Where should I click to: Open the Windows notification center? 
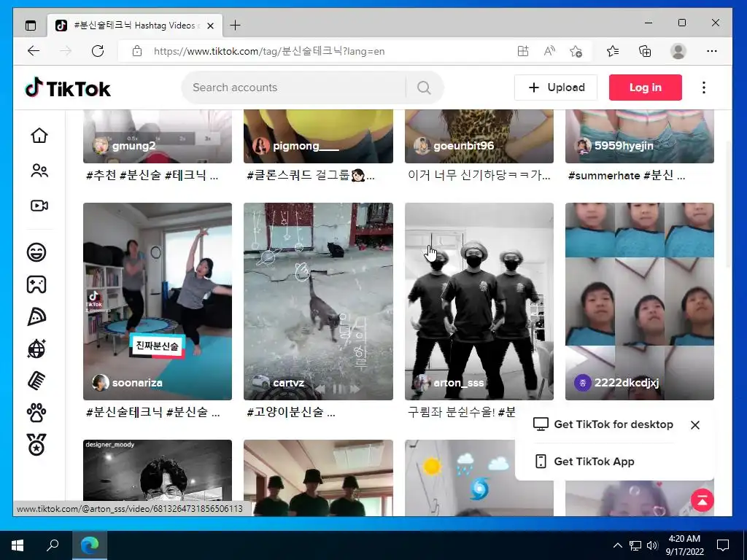click(x=723, y=545)
